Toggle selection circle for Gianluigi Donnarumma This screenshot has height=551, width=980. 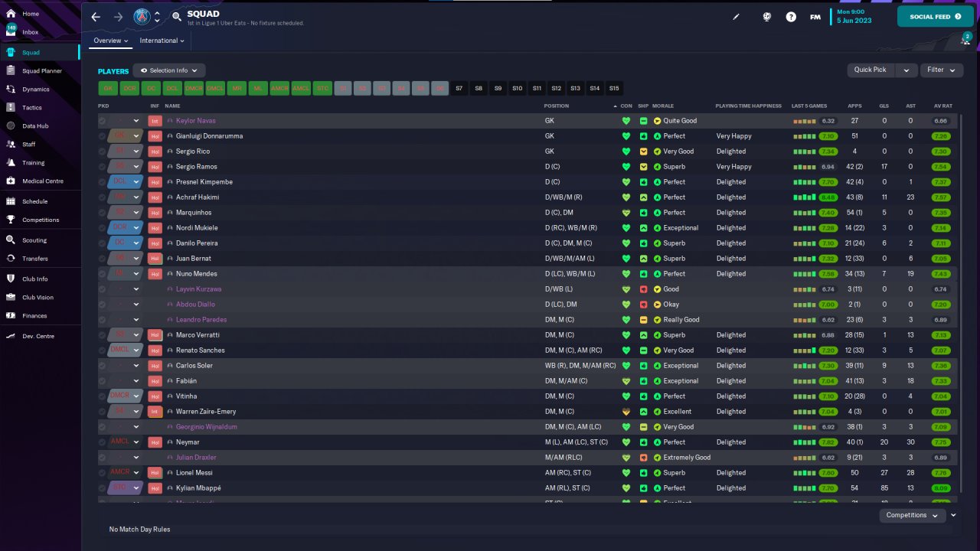point(102,136)
